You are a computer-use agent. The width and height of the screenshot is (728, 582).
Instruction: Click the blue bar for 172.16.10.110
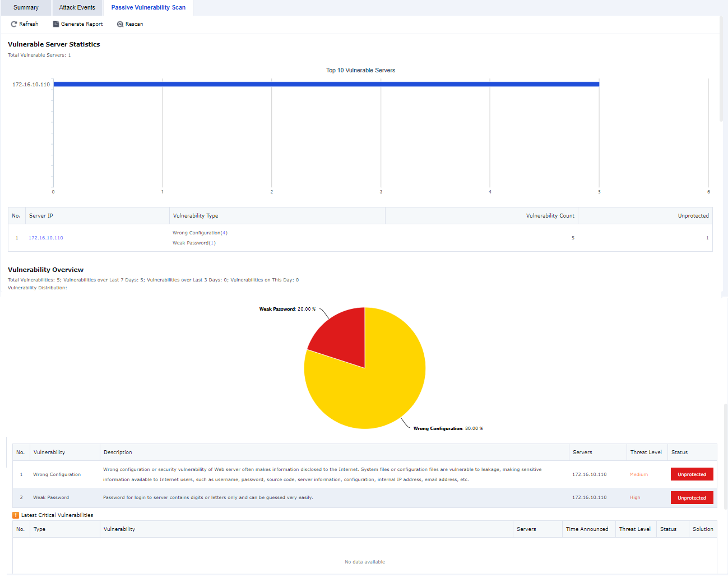pos(326,84)
